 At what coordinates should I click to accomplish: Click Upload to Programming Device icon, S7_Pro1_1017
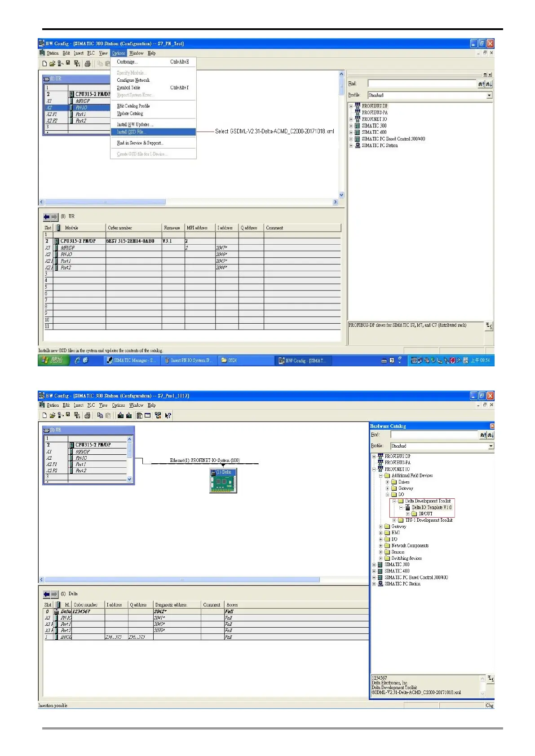pyautogui.click(x=128, y=416)
